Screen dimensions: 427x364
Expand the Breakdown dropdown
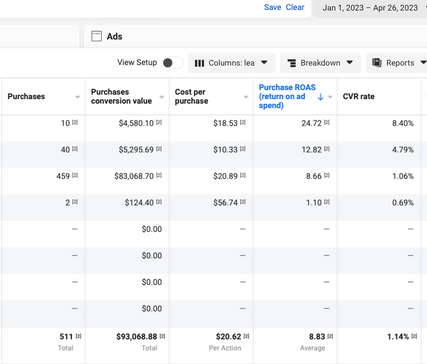click(320, 63)
